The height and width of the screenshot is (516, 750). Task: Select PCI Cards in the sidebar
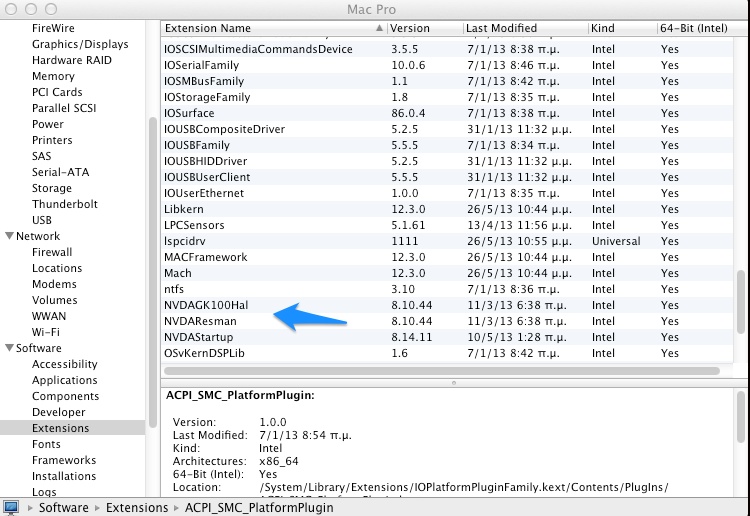pyautogui.click(x=57, y=92)
